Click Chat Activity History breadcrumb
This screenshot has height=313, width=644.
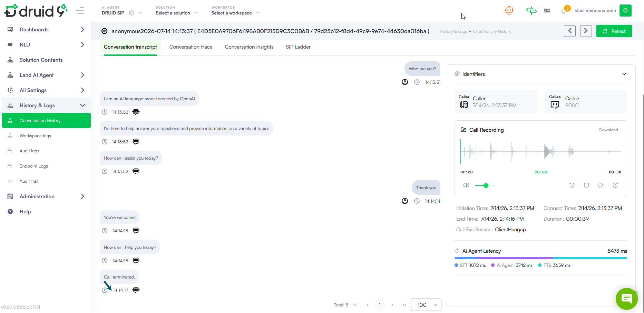(492, 31)
